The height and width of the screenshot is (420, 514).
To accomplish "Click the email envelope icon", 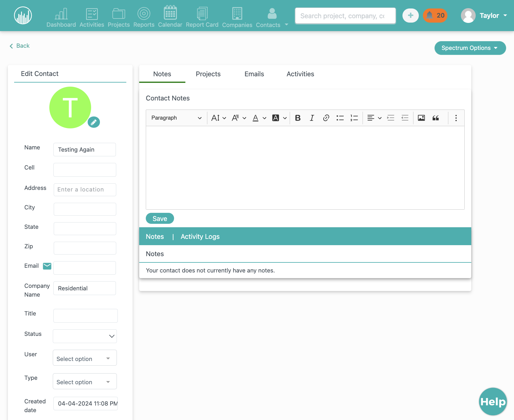I will 47,266.
